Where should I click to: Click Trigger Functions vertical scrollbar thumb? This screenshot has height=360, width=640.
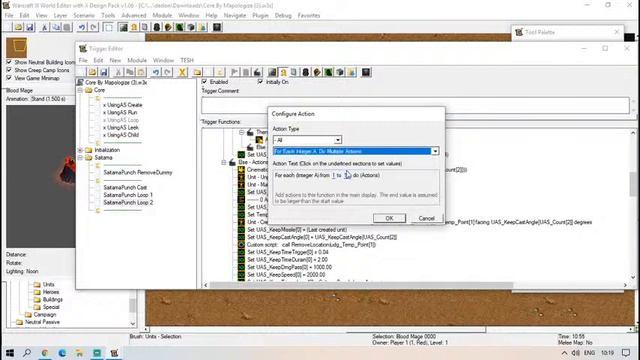pos(633,184)
